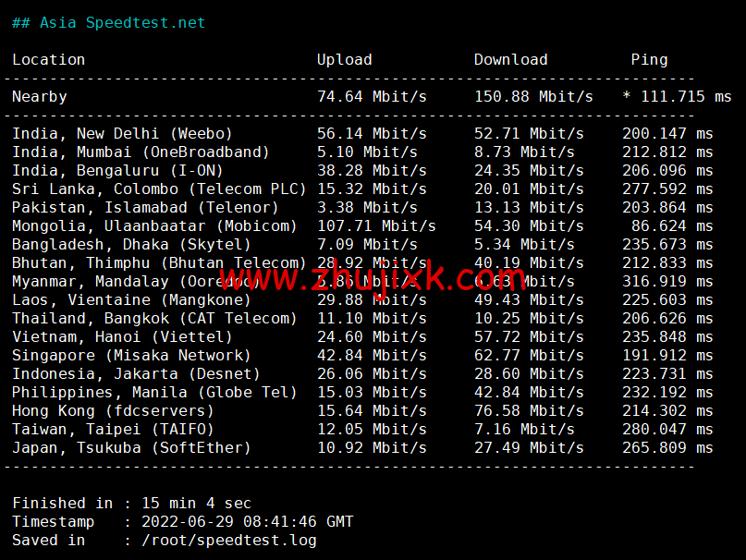Click the 2022-06-29 08:41:46 GMT timestamp
The height and width of the screenshot is (560, 746).
248,522
